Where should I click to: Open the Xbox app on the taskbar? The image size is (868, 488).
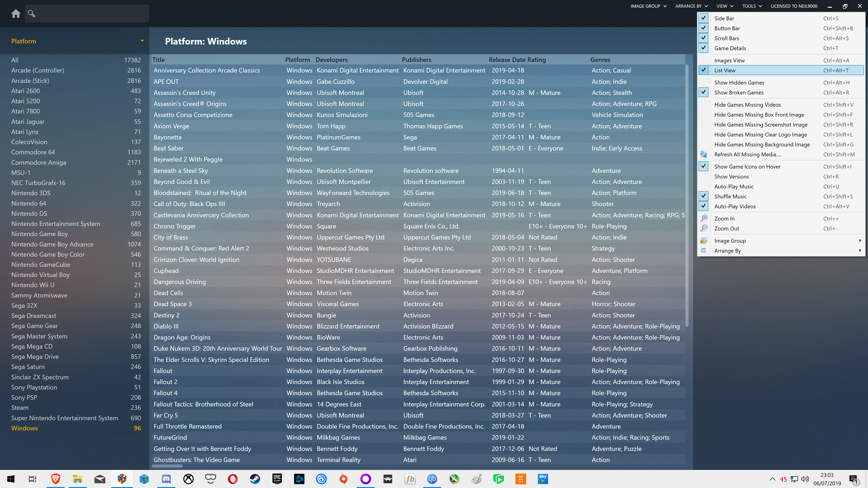[188, 479]
